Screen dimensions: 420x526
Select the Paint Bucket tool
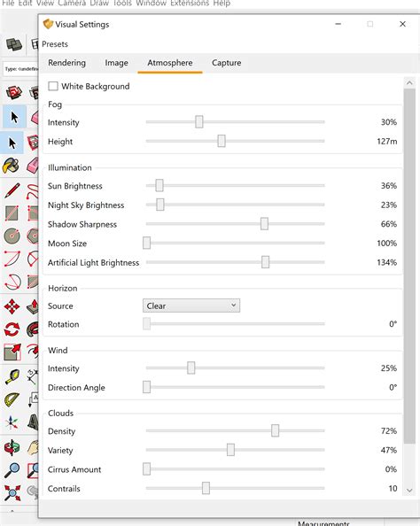(x=11, y=166)
